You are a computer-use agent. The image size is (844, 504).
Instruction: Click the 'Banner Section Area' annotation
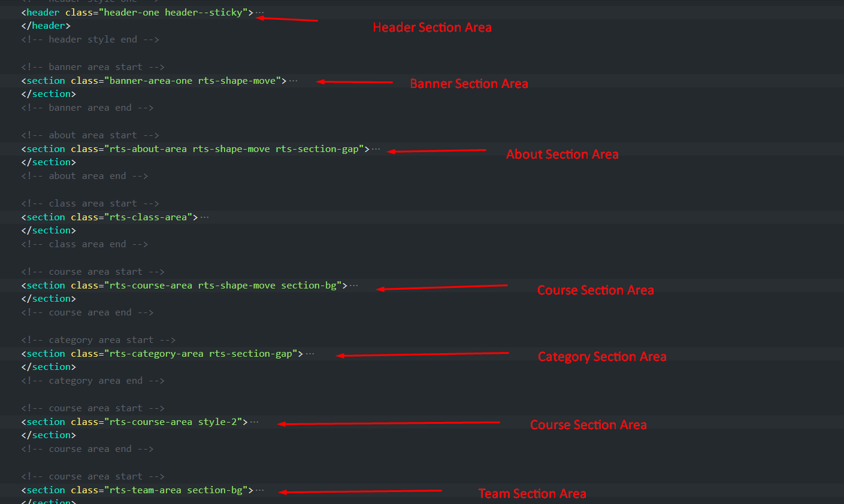click(469, 84)
